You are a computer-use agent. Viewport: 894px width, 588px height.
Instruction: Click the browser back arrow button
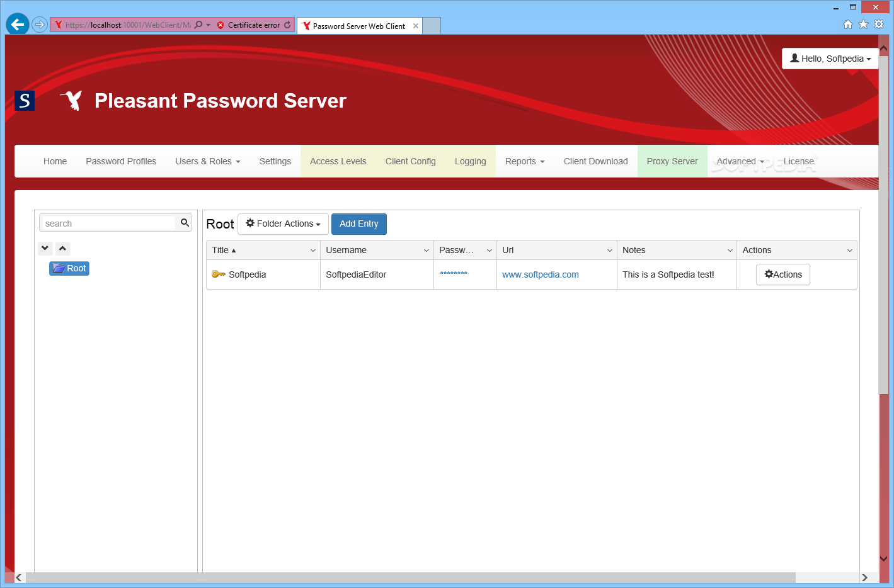[x=18, y=25]
